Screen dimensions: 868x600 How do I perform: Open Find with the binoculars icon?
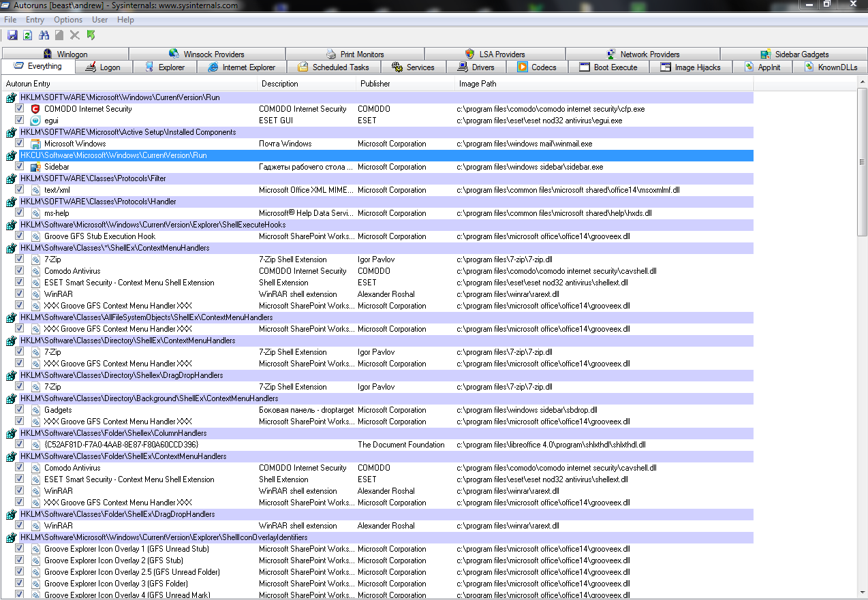(44, 35)
